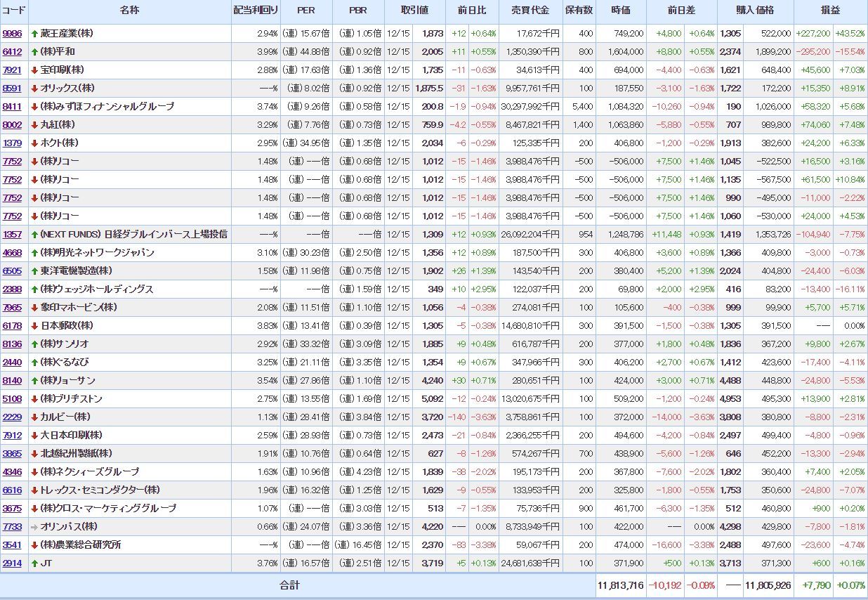Click red down arrow next to オリックス(株)
This screenshot has height=600, width=868.
point(34,89)
